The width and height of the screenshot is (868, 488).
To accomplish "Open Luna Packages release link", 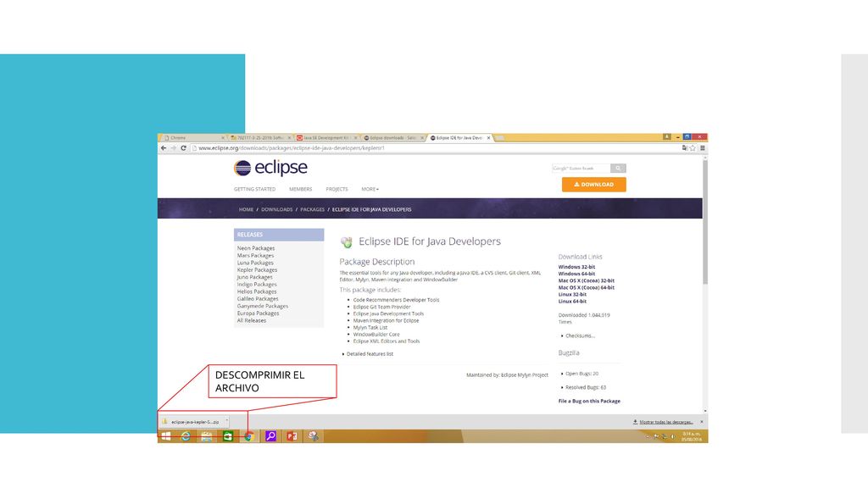I will [x=255, y=263].
